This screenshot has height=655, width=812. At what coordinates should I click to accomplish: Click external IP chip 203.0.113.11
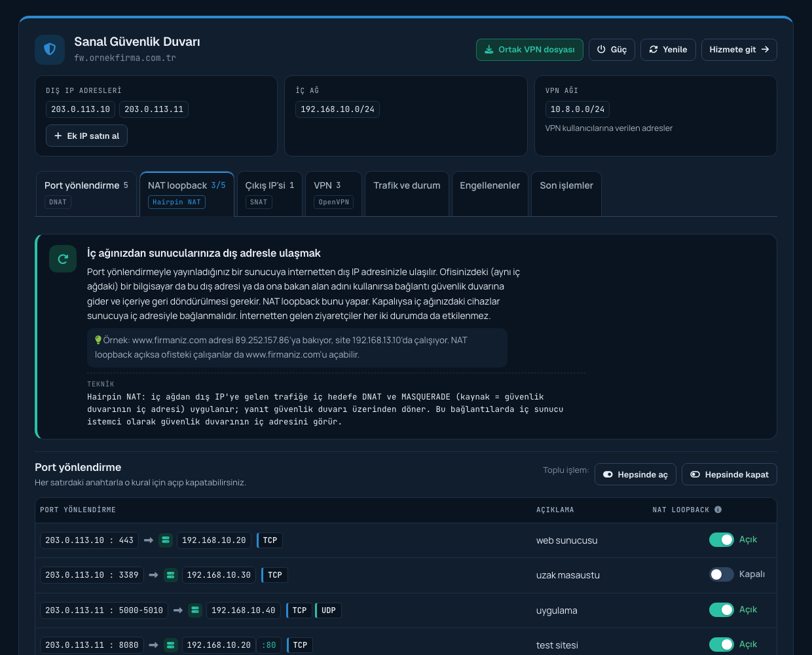[x=154, y=109]
